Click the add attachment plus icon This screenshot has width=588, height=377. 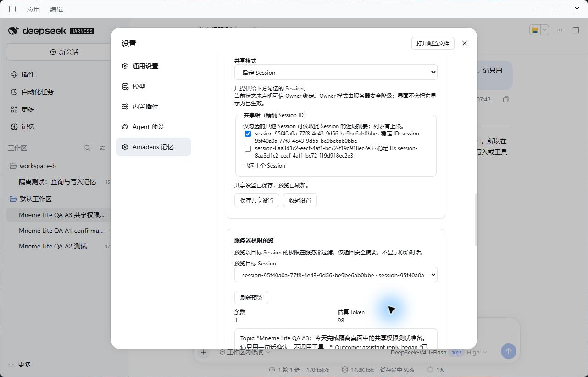pyautogui.click(x=204, y=352)
